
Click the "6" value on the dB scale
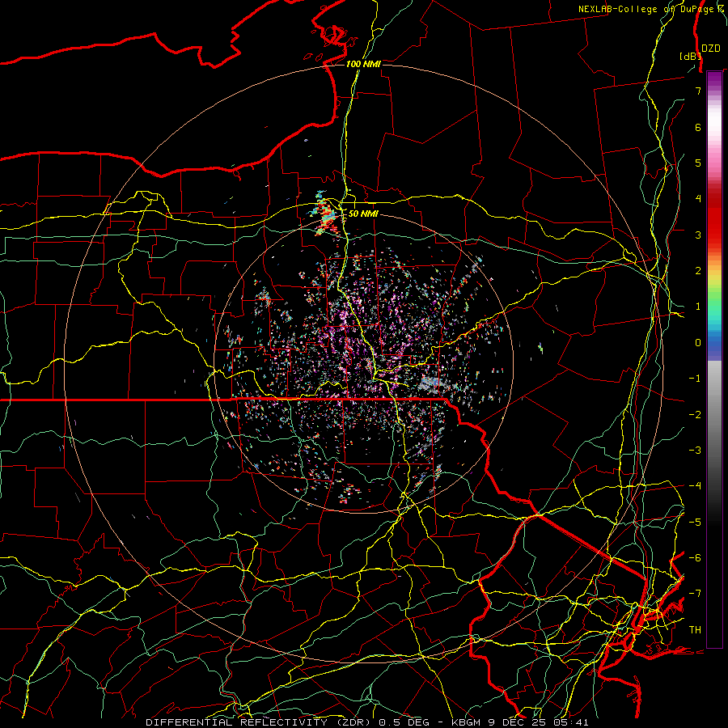pos(698,127)
